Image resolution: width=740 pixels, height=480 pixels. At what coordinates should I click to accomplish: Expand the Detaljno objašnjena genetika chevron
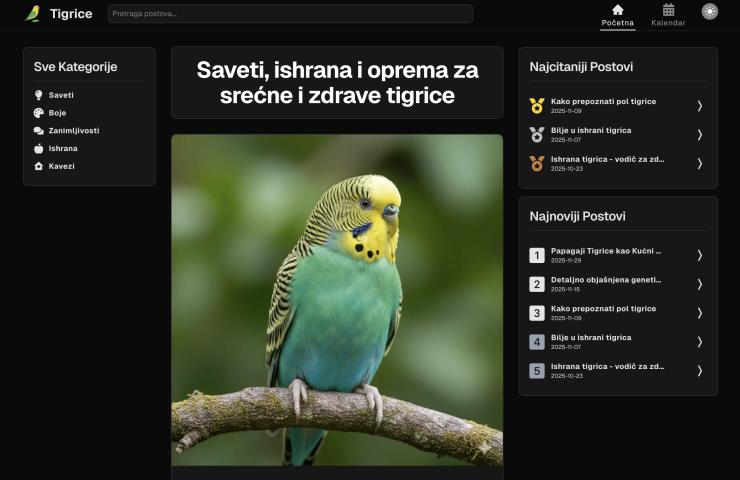700,284
